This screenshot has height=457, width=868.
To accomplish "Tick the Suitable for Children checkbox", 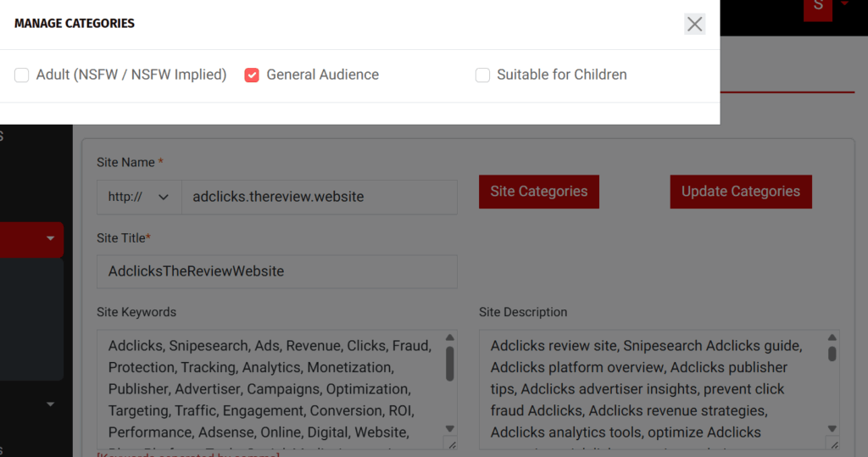I will [482, 75].
